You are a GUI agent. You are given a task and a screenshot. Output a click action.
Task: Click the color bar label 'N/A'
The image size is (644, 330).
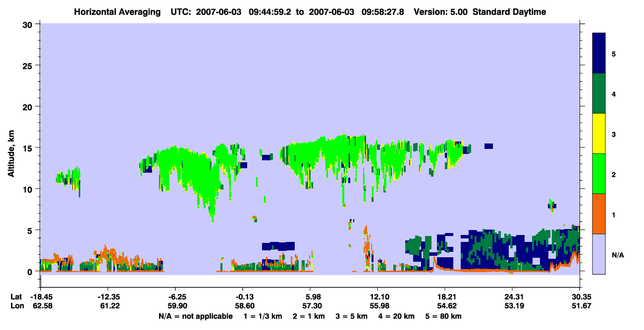click(617, 255)
